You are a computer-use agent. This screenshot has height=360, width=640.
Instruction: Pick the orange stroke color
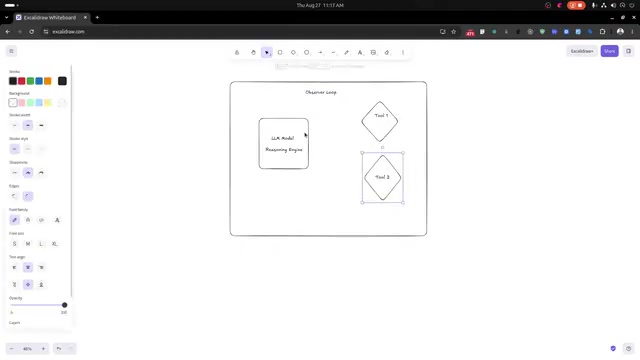point(48,81)
